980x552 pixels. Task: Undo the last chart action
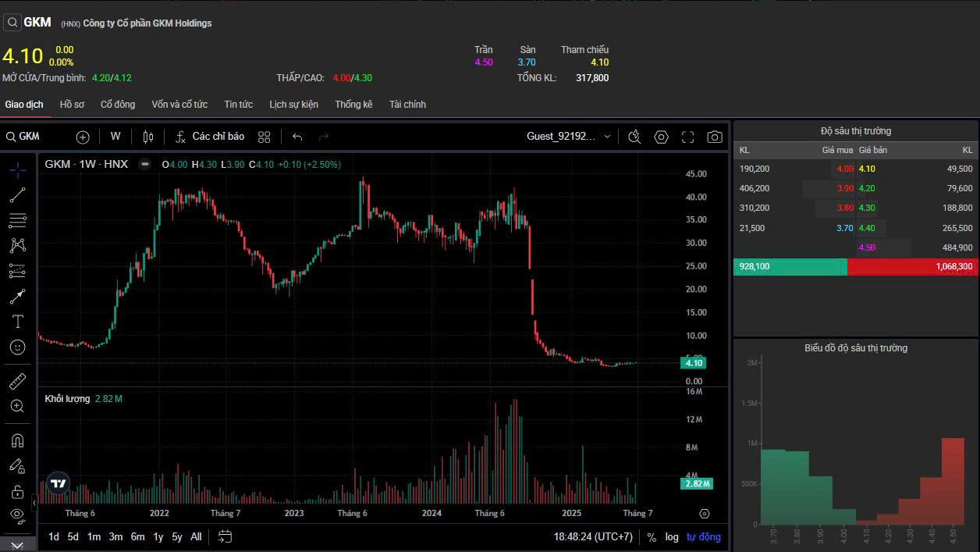(x=297, y=137)
